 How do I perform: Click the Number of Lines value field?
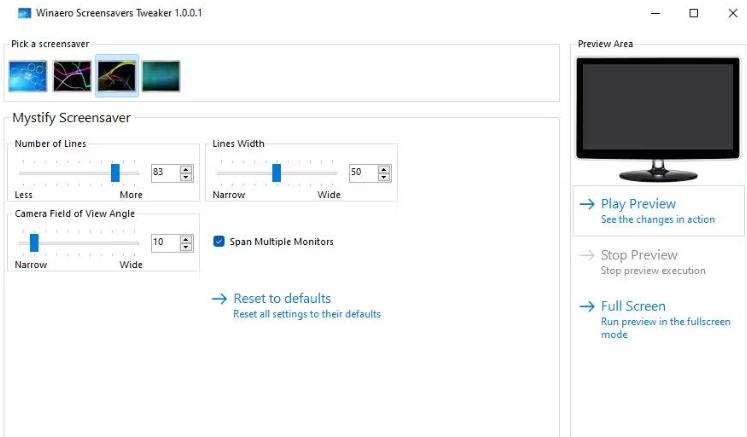(165, 173)
